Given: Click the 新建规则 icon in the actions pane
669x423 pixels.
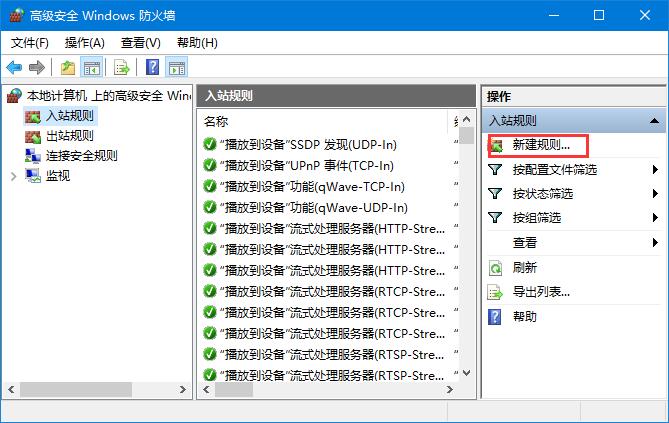Looking at the screenshot, I should click(x=496, y=146).
